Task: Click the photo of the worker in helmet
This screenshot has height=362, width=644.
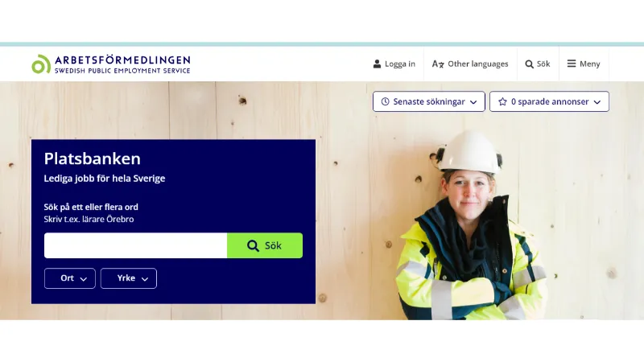Action: tap(471, 225)
